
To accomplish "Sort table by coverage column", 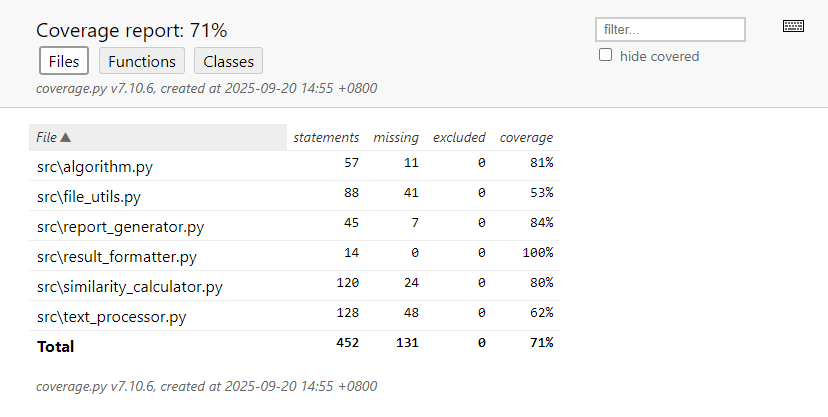I will point(526,137).
